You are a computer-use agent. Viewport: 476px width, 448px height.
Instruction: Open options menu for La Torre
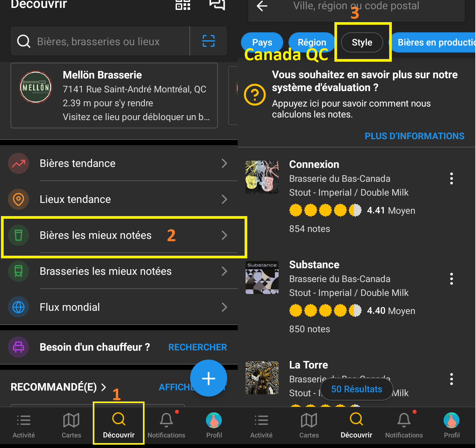[452, 379]
